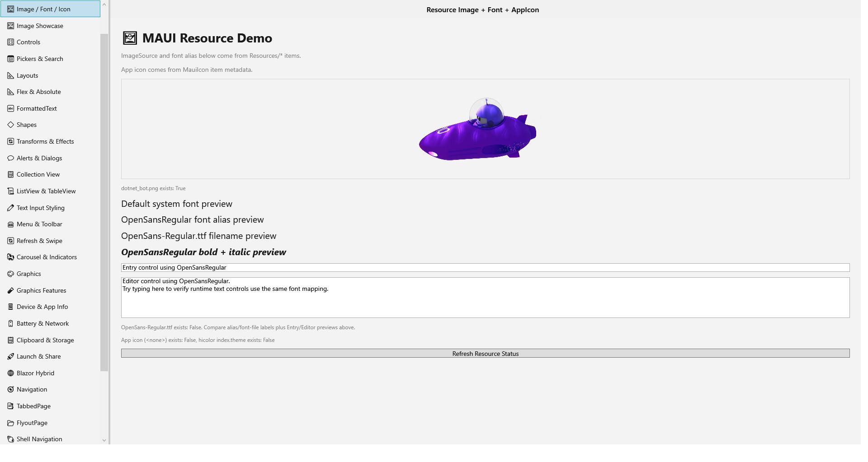Click the dotnet bot submarine image

[x=478, y=129]
